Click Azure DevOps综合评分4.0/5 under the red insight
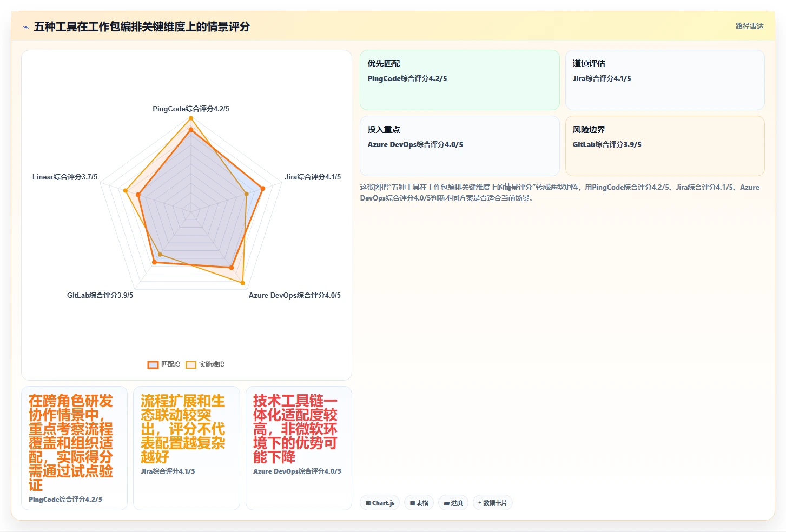 point(297,471)
